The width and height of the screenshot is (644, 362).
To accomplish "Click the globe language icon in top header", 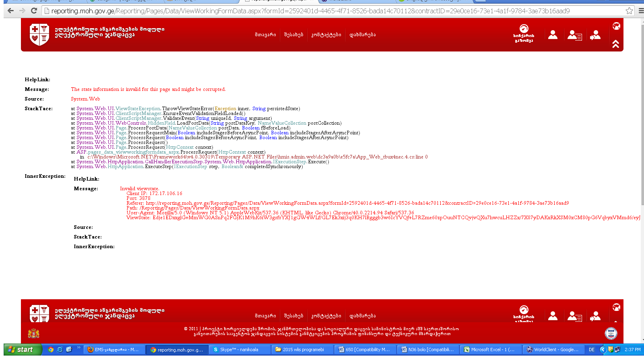I will pos(616,26).
